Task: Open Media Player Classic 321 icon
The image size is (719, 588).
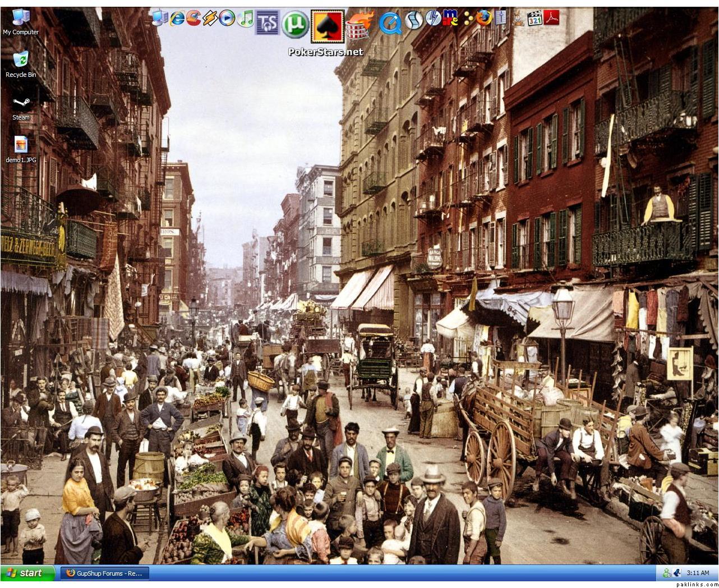Action: (x=536, y=19)
